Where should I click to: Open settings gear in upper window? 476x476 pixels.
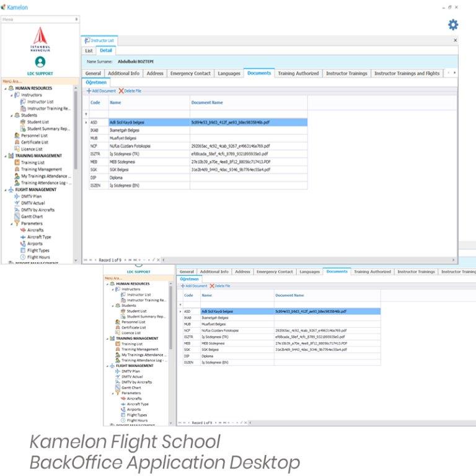(x=453, y=25)
